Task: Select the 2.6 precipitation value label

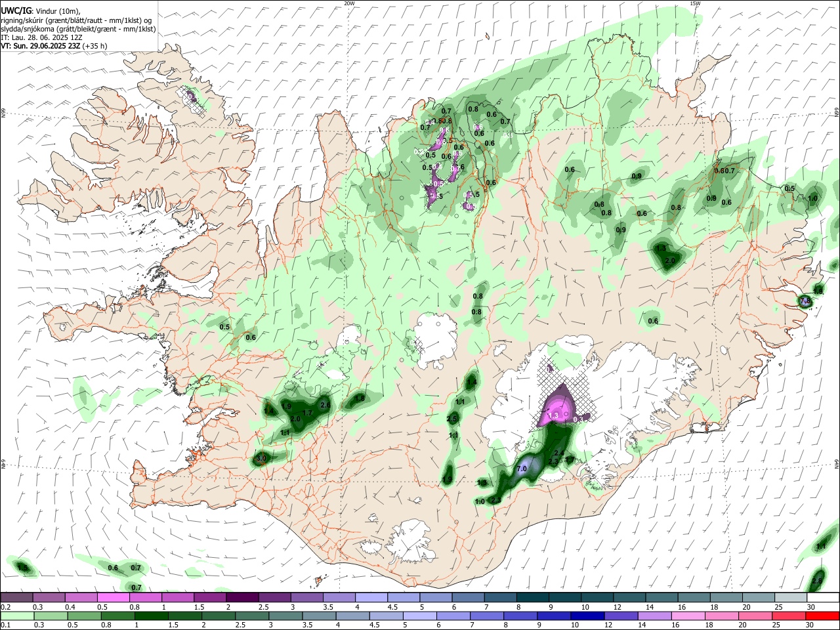Action: (325, 406)
